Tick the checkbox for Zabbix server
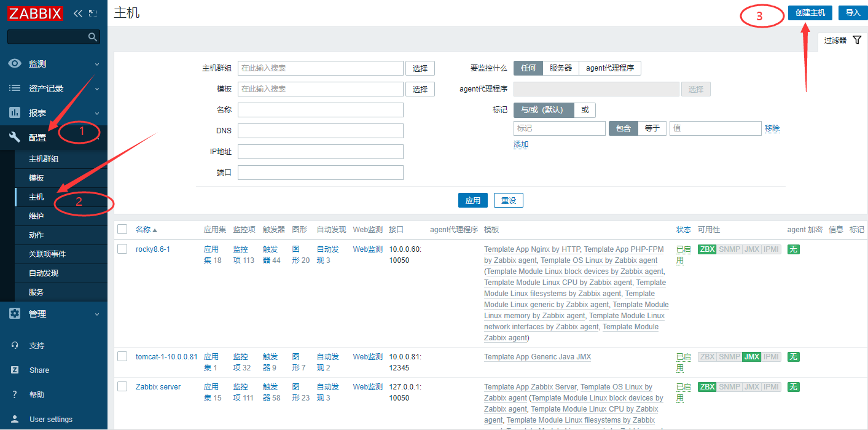The height and width of the screenshot is (430, 868). tap(122, 386)
